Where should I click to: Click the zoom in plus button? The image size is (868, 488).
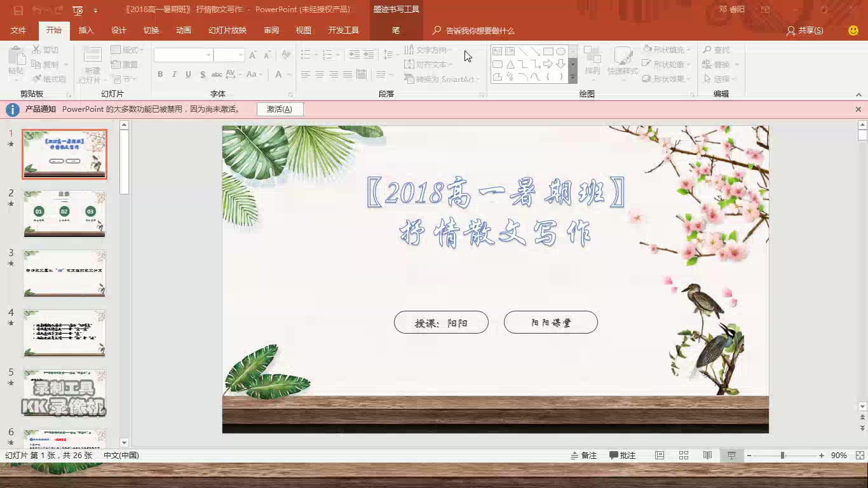point(822,456)
